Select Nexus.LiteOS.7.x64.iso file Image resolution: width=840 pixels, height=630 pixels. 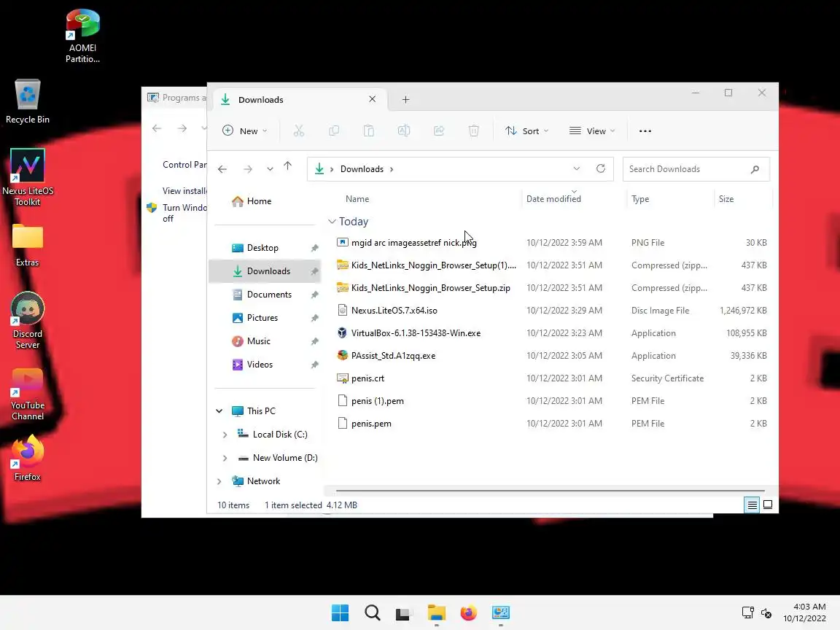(x=552, y=310)
